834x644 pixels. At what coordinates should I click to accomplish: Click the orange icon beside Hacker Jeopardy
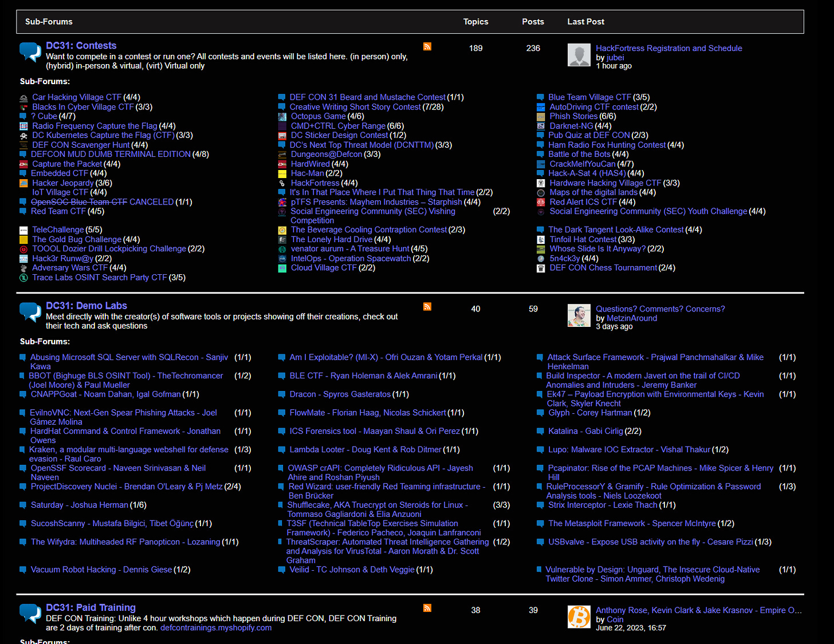pyautogui.click(x=23, y=183)
